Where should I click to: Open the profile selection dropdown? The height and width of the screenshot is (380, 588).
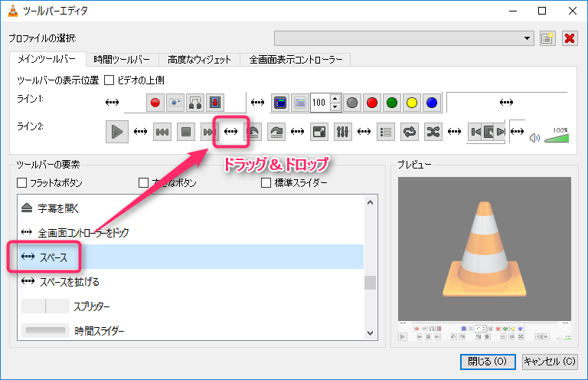[528, 38]
